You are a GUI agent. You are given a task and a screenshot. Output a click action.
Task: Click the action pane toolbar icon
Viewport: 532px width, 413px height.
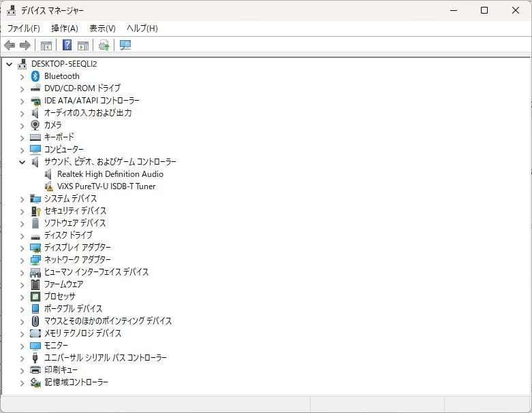(x=83, y=45)
